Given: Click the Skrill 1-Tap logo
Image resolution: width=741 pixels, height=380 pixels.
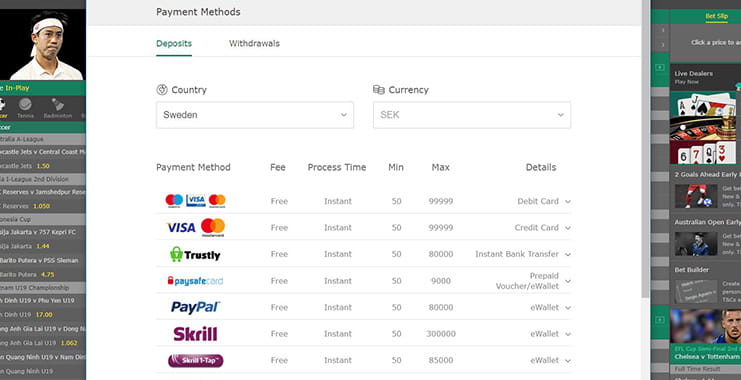Looking at the screenshot, I should pos(196,361).
